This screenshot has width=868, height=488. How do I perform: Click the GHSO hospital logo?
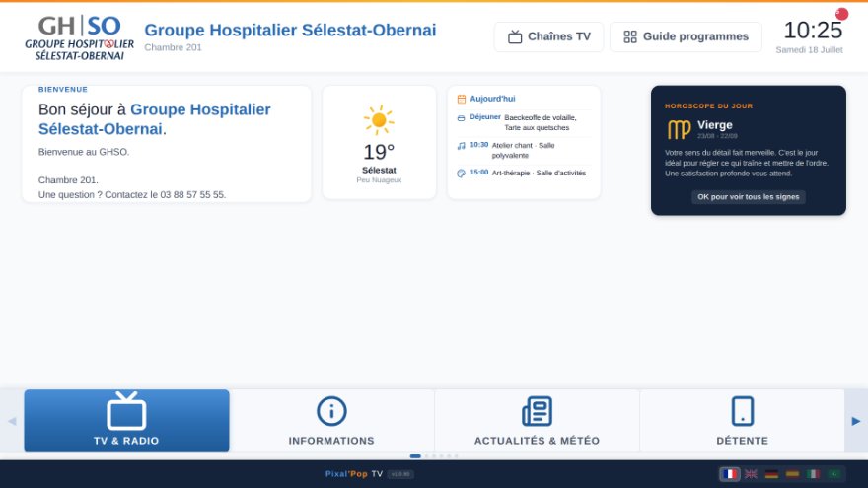(79, 37)
